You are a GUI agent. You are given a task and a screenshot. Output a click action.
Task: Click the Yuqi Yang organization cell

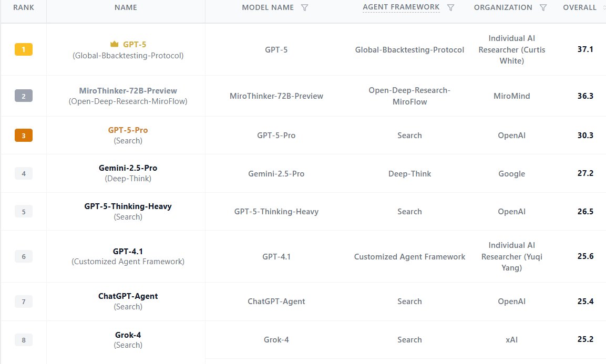512,256
